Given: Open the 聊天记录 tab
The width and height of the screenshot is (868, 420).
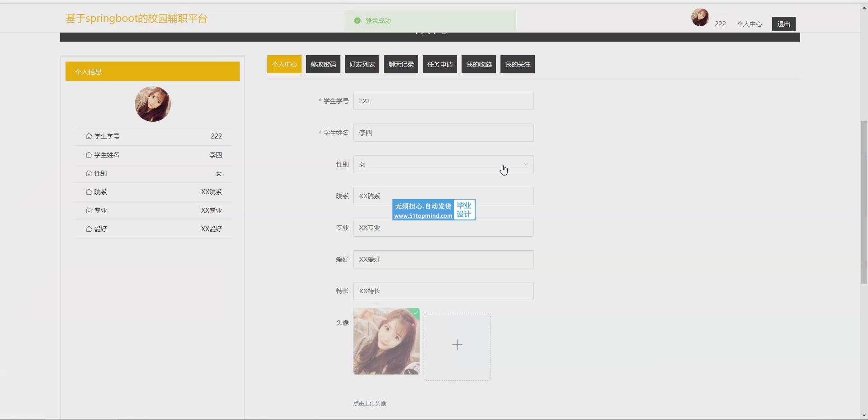Looking at the screenshot, I should pyautogui.click(x=401, y=64).
